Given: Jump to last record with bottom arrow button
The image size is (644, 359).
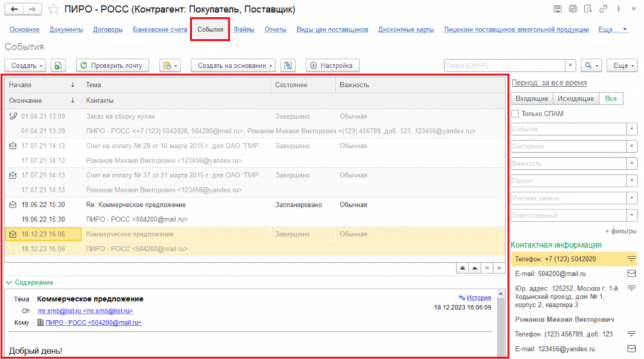Looking at the screenshot, I should click(x=499, y=268).
